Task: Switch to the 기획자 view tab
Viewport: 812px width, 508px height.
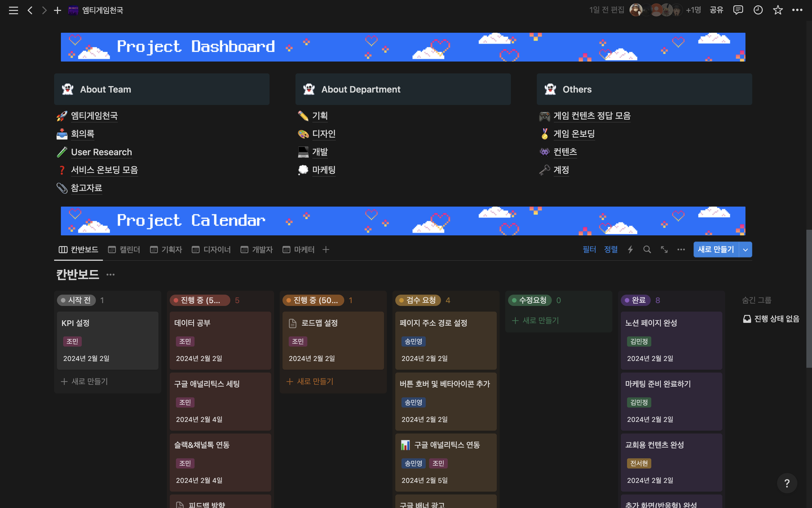Action: tap(166, 250)
